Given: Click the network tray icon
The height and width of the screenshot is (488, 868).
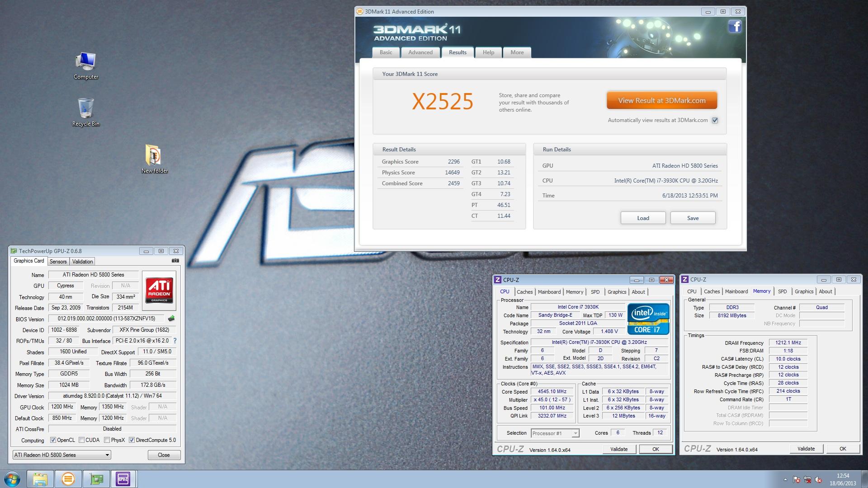Looking at the screenshot, I should tap(808, 479).
